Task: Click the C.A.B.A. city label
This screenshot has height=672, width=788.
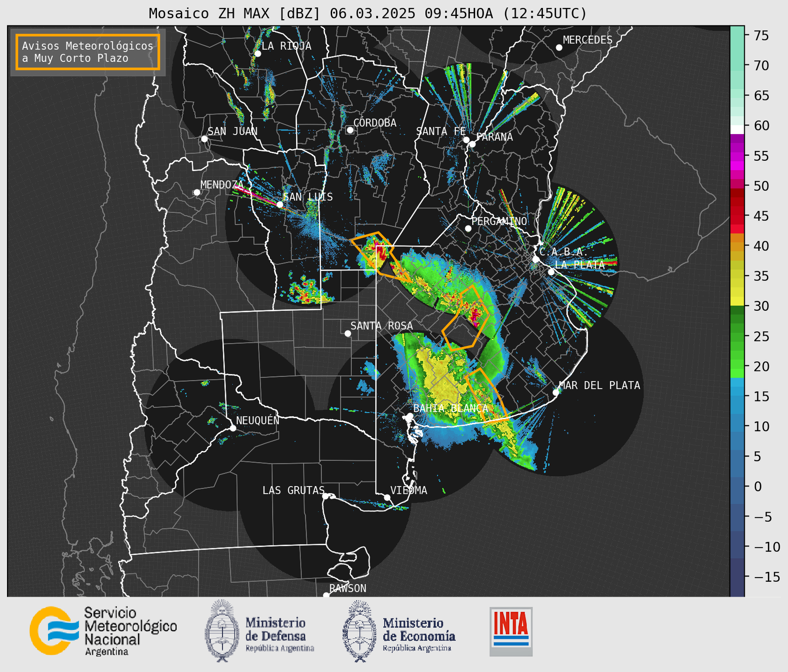Action: coord(564,252)
